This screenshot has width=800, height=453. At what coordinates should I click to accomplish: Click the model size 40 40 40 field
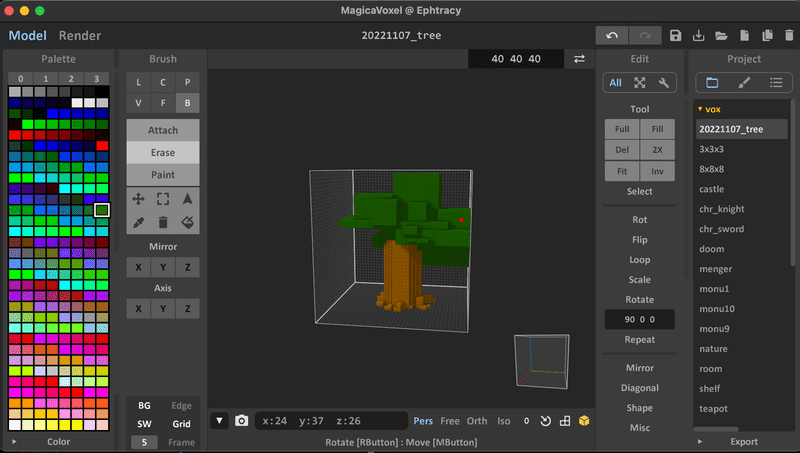point(516,59)
